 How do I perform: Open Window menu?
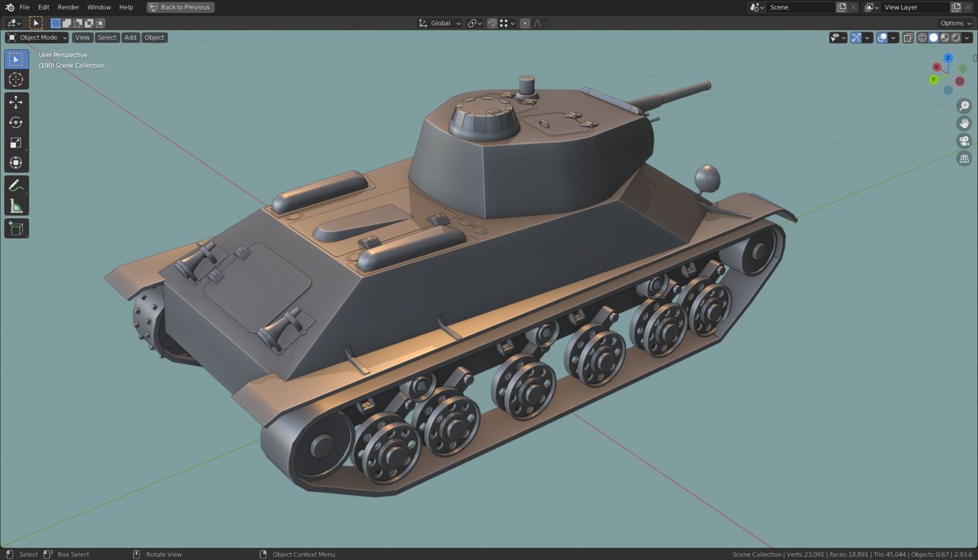[x=99, y=7]
